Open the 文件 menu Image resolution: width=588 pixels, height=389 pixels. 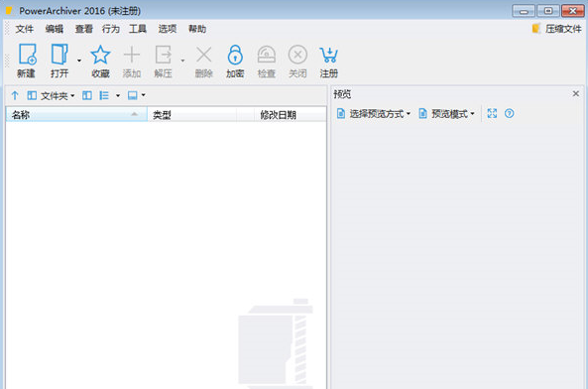pos(25,29)
